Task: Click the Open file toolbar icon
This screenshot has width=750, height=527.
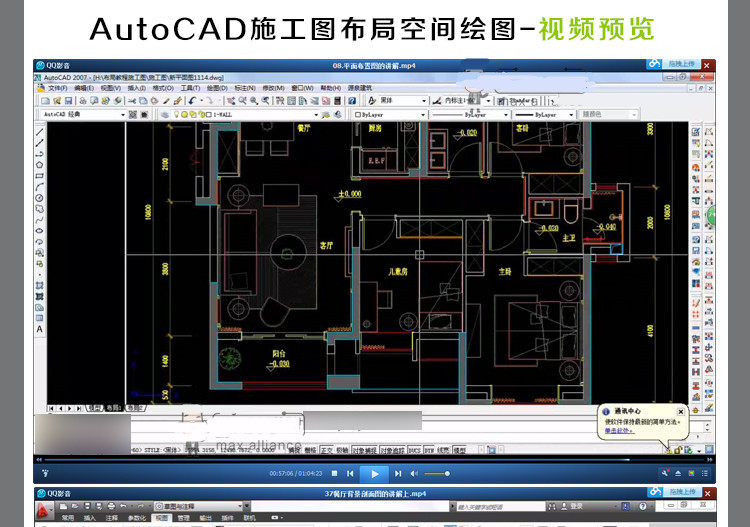Action: pyautogui.click(x=57, y=101)
